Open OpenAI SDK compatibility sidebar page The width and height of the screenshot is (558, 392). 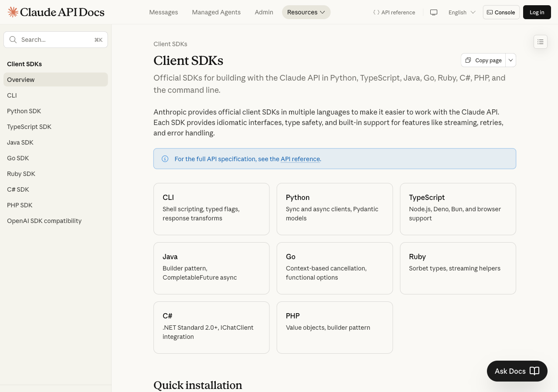(56, 221)
